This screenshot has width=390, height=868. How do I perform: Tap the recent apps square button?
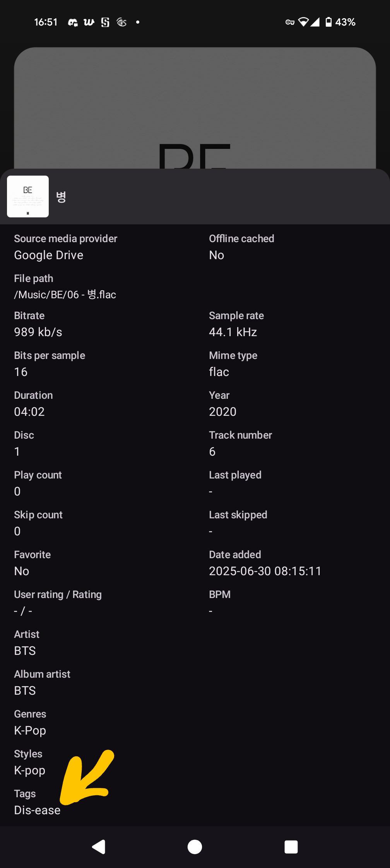pyautogui.click(x=291, y=847)
